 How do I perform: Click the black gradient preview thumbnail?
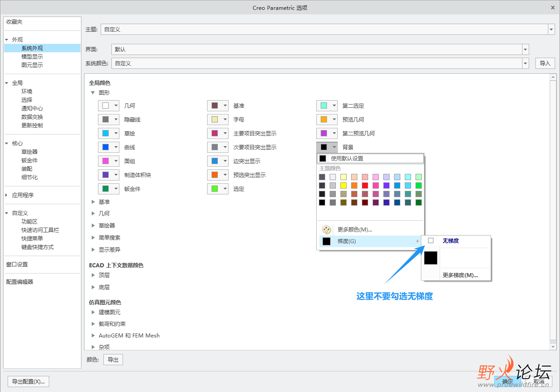coord(431,258)
